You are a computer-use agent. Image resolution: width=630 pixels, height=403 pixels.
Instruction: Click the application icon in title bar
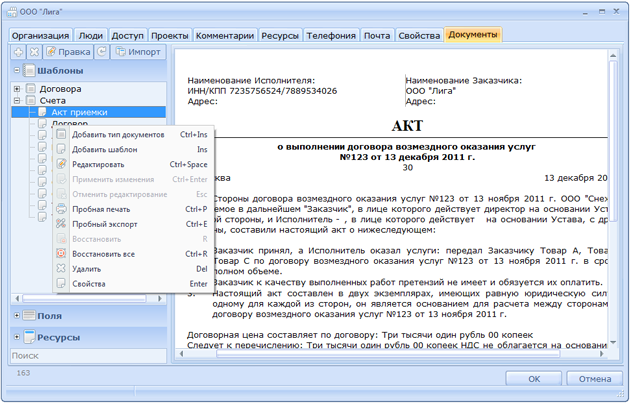[12, 12]
